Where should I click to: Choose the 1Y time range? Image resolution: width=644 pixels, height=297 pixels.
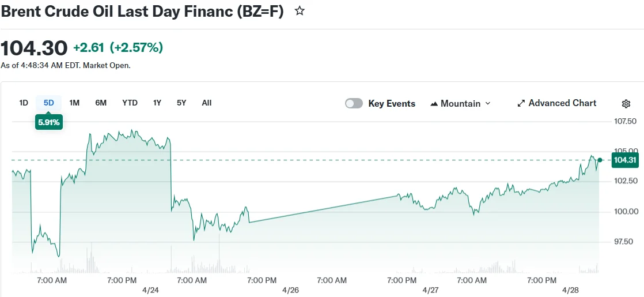(157, 103)
